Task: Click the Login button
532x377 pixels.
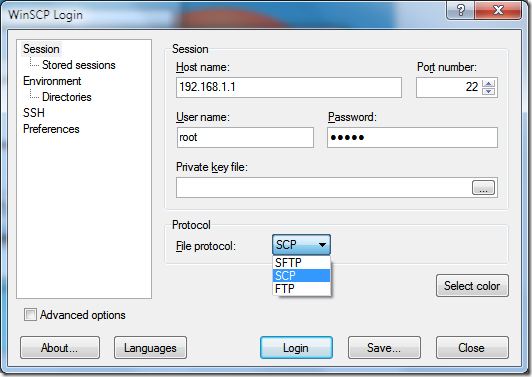Action: pyautogui.click(x=296, y=347)
